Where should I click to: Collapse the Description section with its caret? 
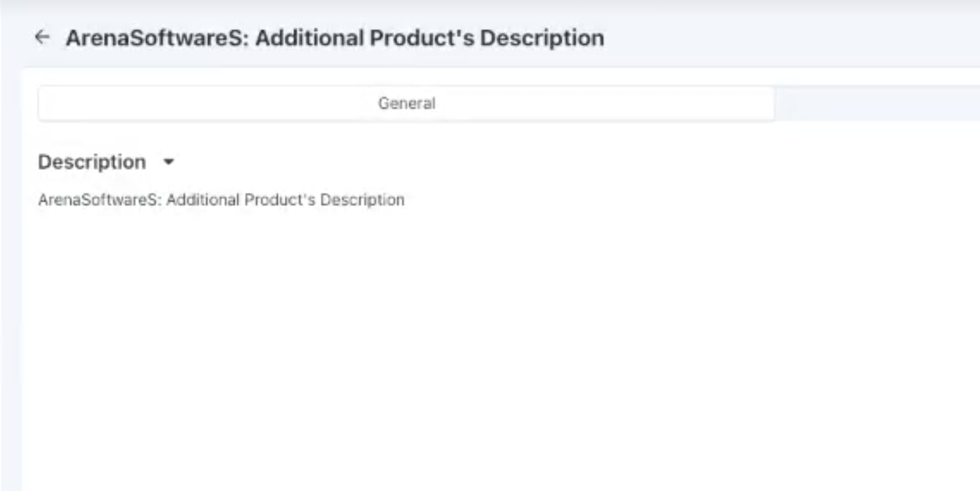click(x=168, y=162)
